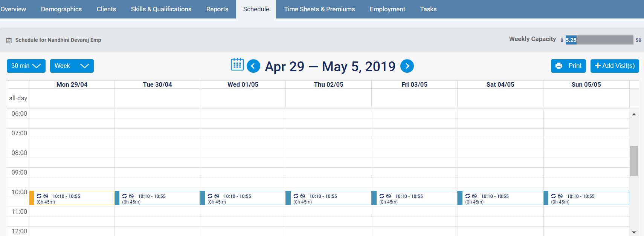
Task: Switch to the Demographics tab
Action: 61,9
